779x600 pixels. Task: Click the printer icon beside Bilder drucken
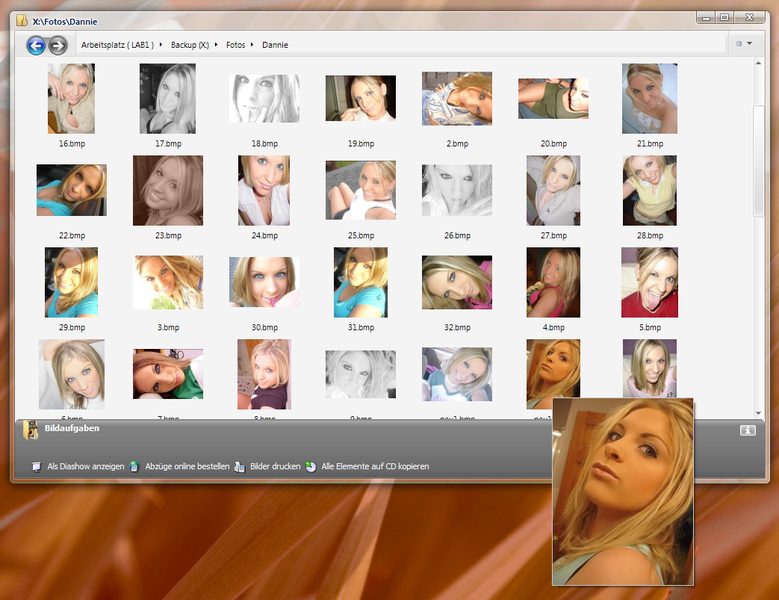click(x=240, y=466)
